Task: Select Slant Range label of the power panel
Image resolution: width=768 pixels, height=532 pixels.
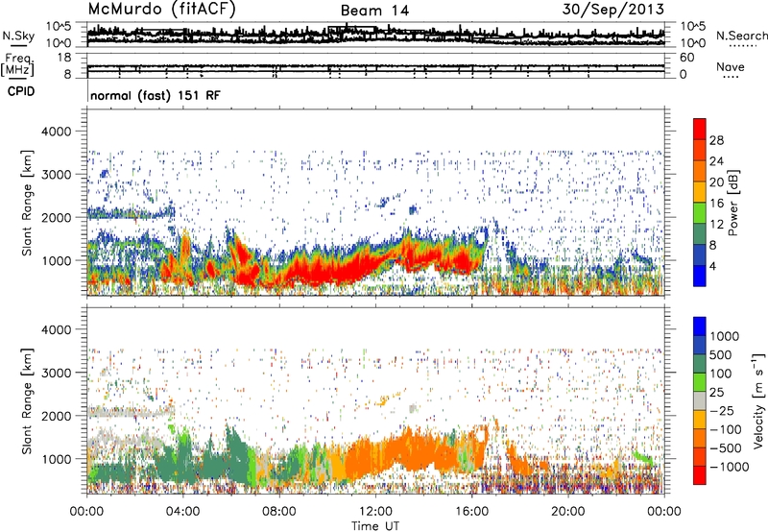Action: tap(27, 203)
